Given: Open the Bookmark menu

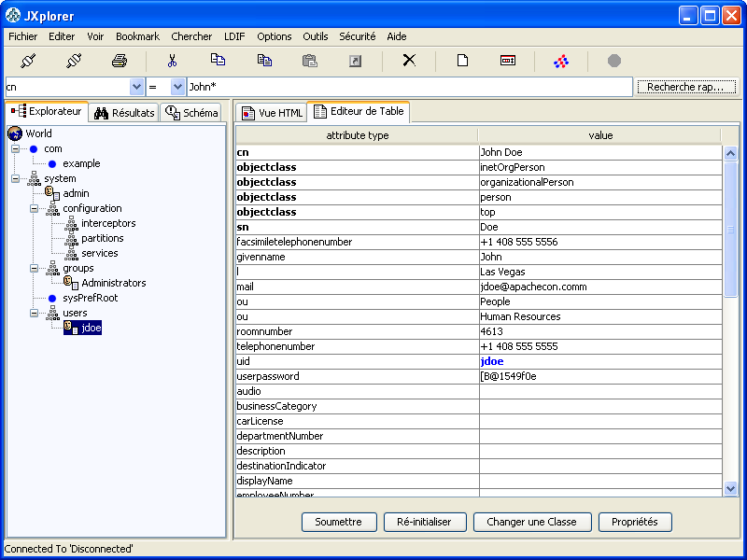Looking at the screenshot, I should [137, 36].
